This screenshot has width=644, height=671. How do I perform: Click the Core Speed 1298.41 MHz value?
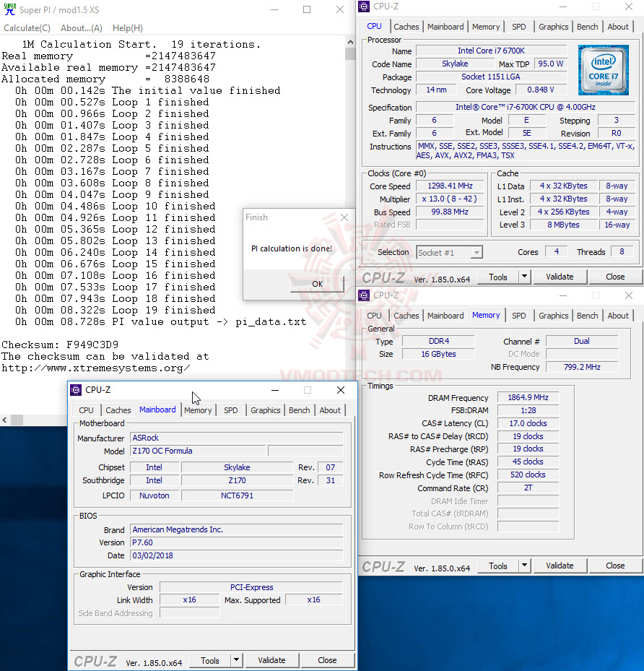(x=450, y=186)
